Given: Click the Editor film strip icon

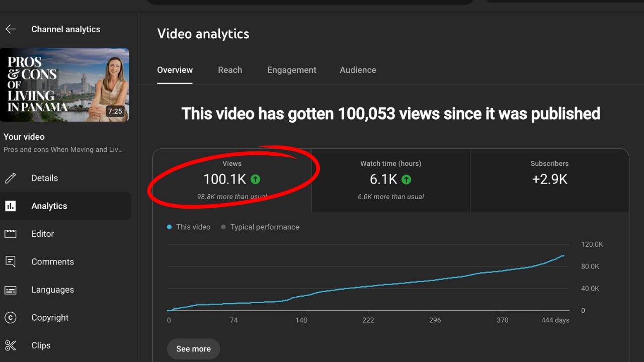Looking at the screenshot, I should pyautogui.click(x=11, y=234).
